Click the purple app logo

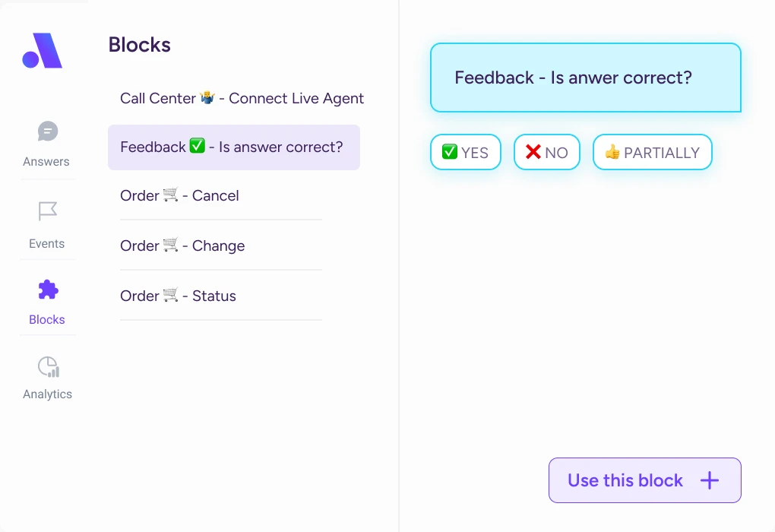(x=43, y=50)
